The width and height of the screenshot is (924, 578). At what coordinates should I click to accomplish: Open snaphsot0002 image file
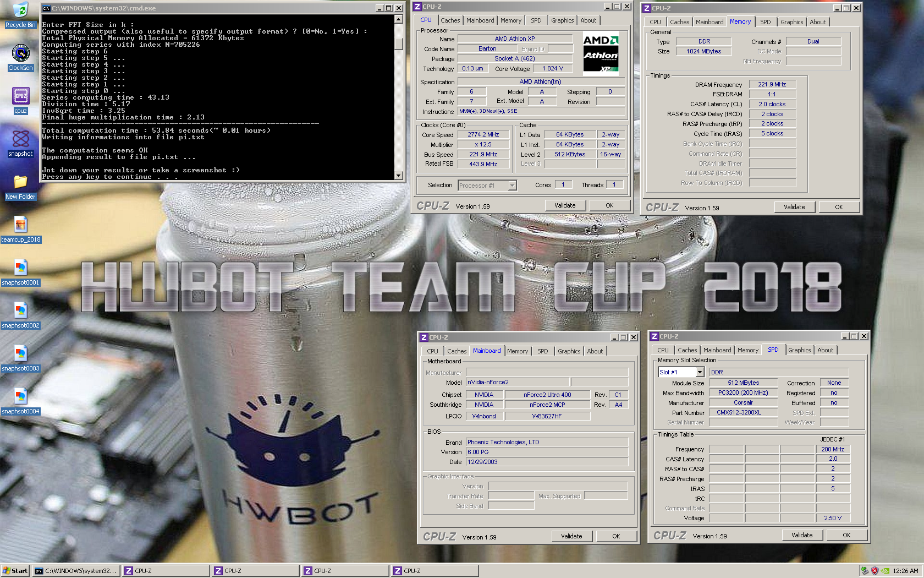tap(20, 310)
